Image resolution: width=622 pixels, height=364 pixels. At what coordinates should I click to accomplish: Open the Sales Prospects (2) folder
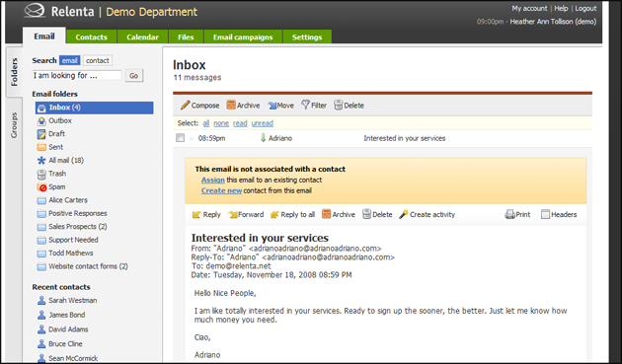click(77, 227)
